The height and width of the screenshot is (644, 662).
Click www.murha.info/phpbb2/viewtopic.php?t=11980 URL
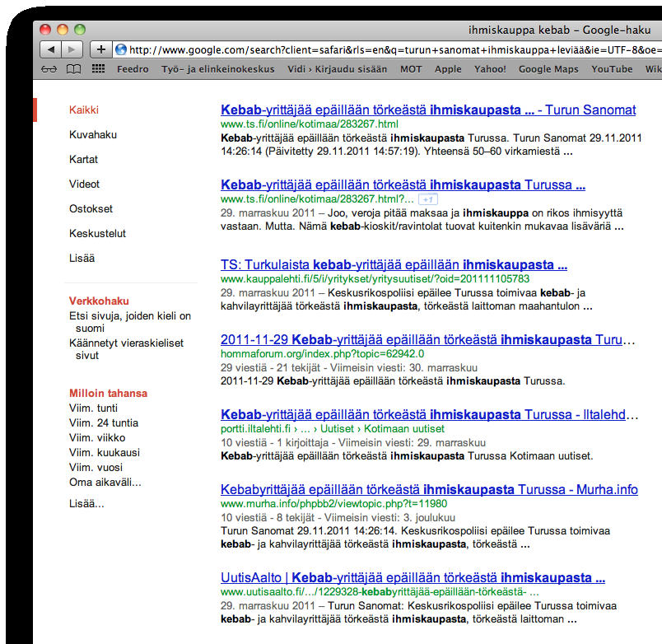[x=334, y=504]
